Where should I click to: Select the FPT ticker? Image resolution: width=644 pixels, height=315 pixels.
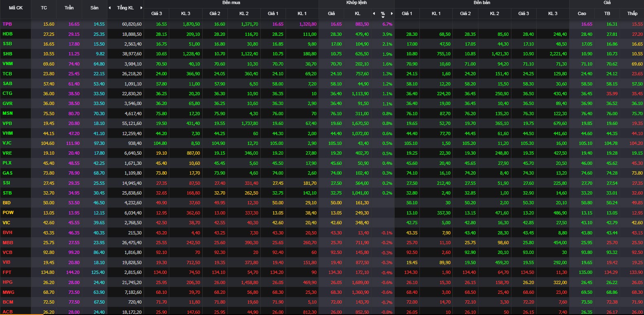[7, 272]
